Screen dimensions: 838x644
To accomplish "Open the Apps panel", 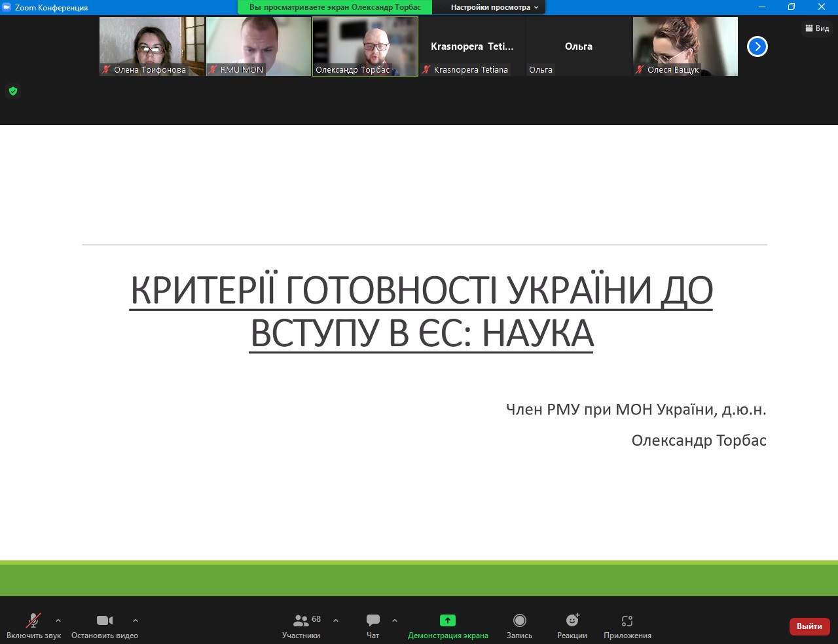I will (627, 620).
